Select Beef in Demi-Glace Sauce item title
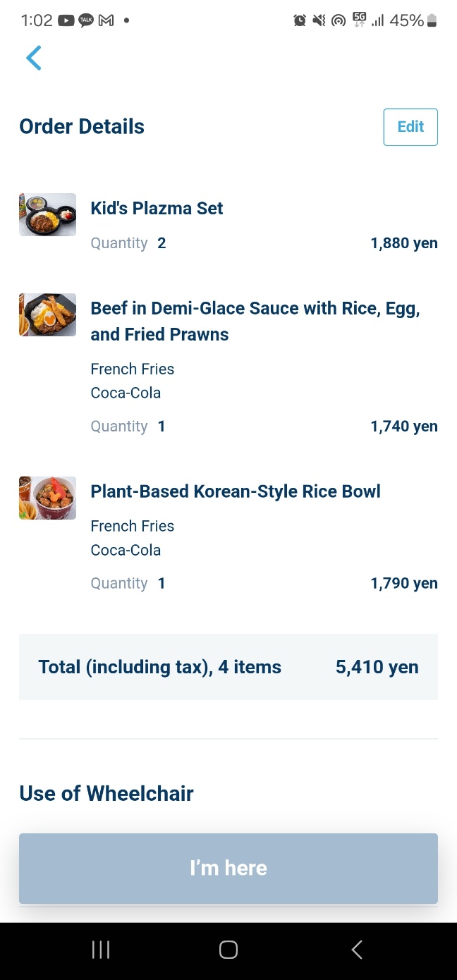This screenshot has height=980, width=457. click(255, 321)
